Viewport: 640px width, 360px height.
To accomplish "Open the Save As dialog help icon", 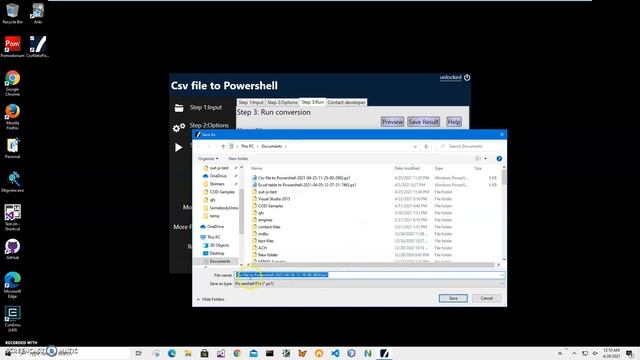I will tap(499, 158).
